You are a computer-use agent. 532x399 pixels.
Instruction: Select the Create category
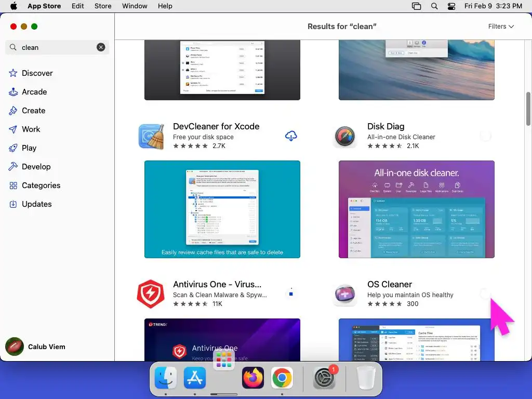coord(34,111)
